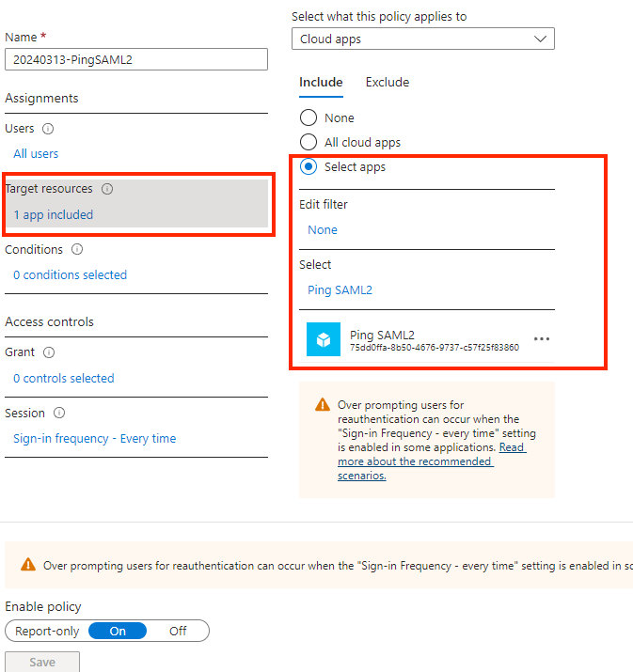Open the Cloud apps dropdown
The height and width of the screenshot is (672, 633).
[422, 39]
